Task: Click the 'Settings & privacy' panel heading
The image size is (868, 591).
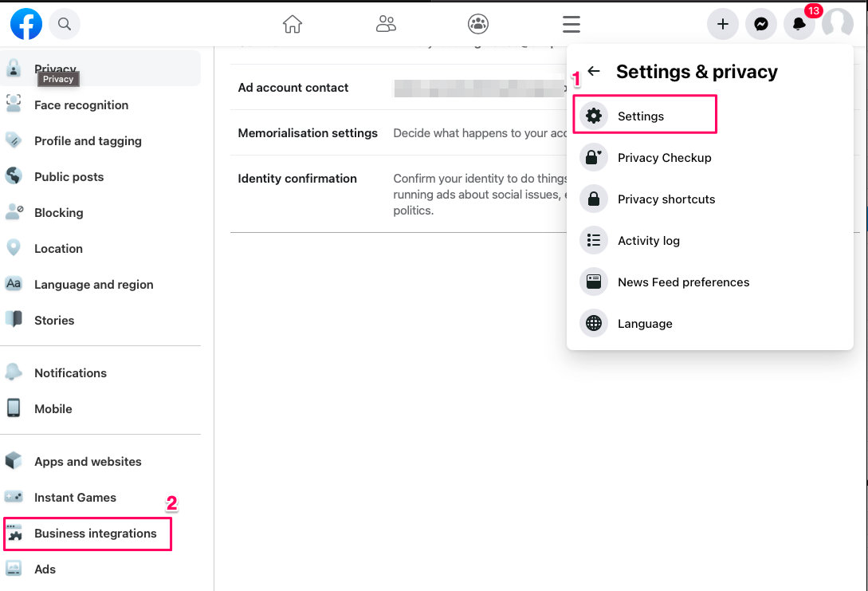Action: point(697,72)
